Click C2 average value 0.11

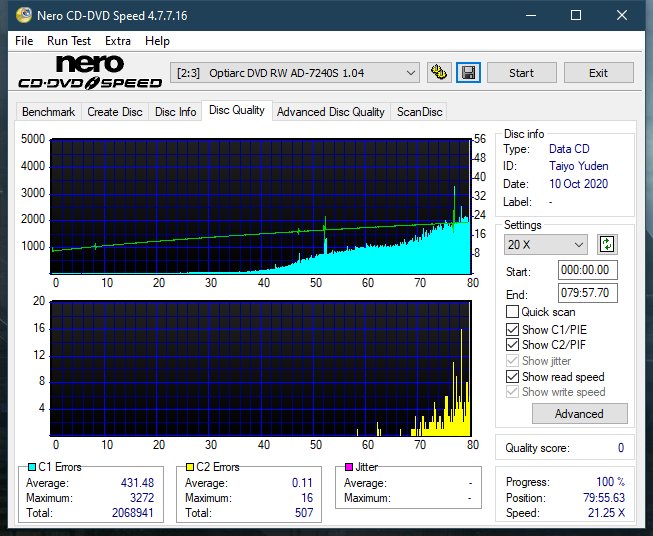point(302,483)
